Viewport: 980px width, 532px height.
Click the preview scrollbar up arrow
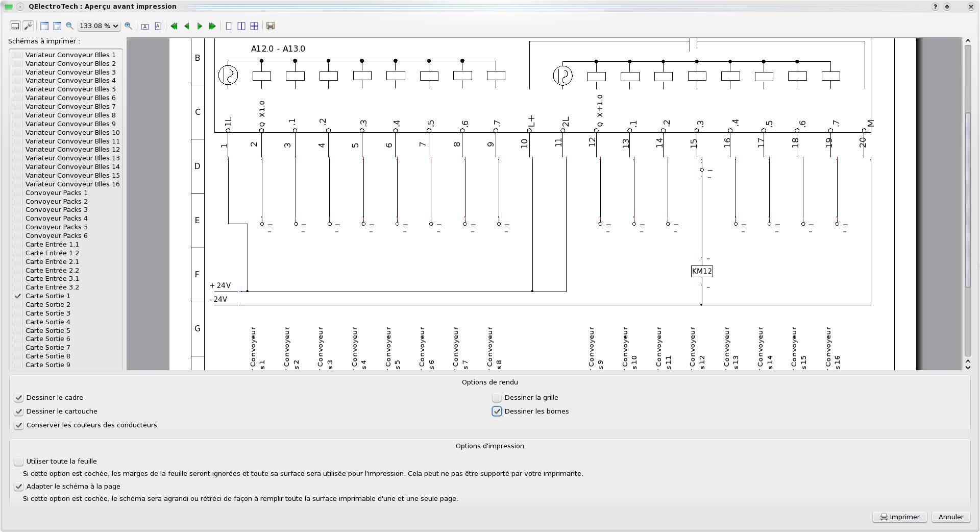coord(968,41)
